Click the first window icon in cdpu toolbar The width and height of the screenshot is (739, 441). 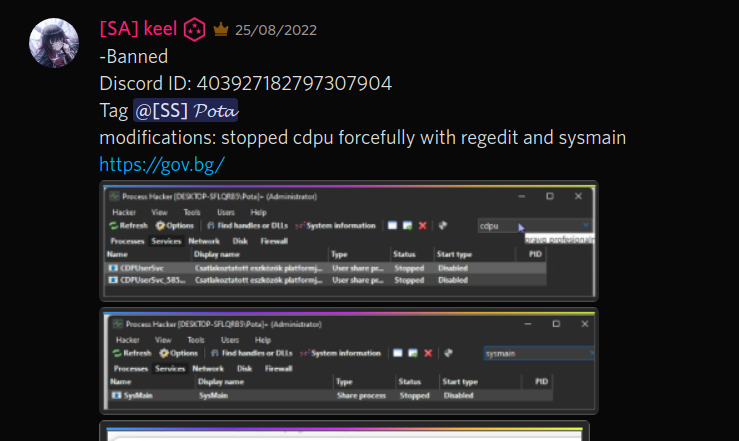point(392,226)
